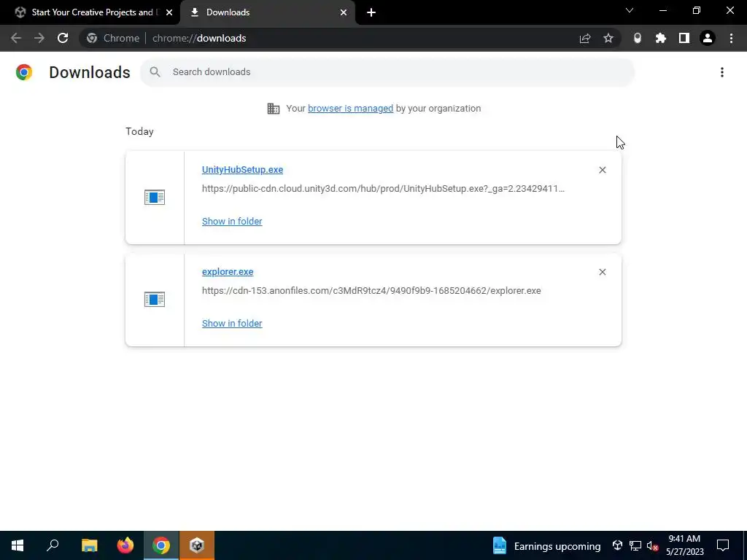Screen dimensions: 747x560
Task: Open the Windows Start menu
Action: click(18, 545)
